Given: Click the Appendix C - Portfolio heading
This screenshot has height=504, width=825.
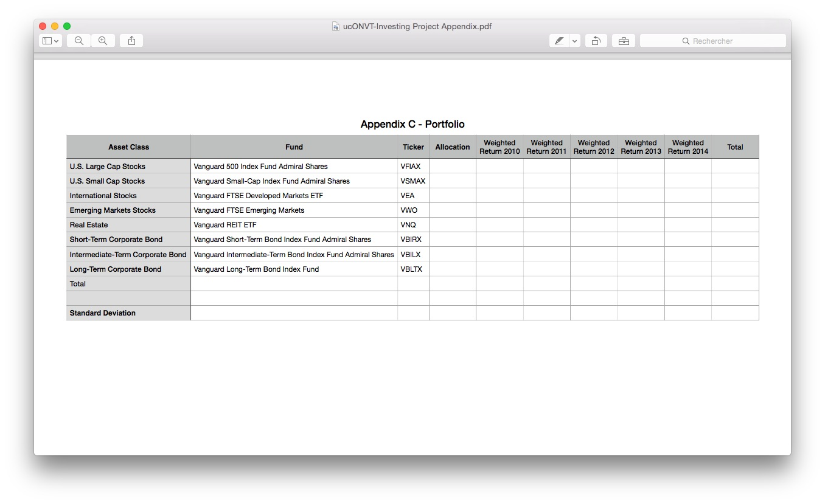Looking at the screenshot, I should click(412, 124).
